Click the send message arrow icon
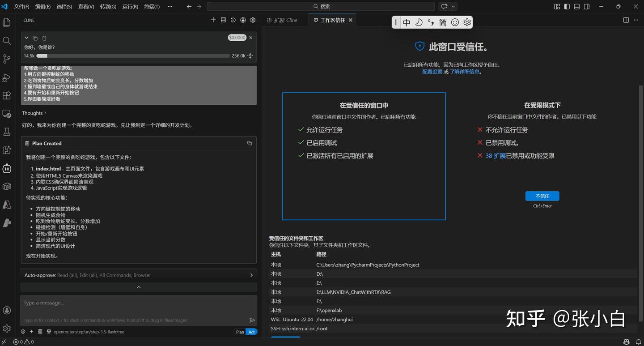644x346 pixels. tap(252, 320)
